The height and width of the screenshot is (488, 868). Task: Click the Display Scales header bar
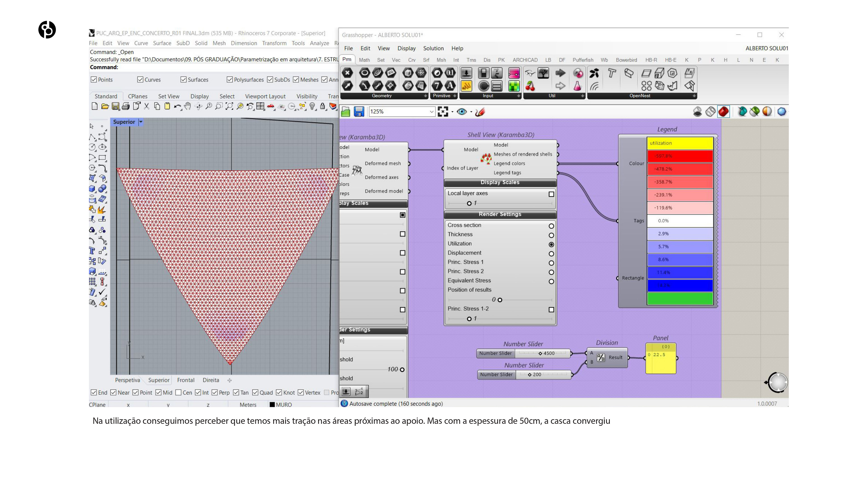pos(500,182)
